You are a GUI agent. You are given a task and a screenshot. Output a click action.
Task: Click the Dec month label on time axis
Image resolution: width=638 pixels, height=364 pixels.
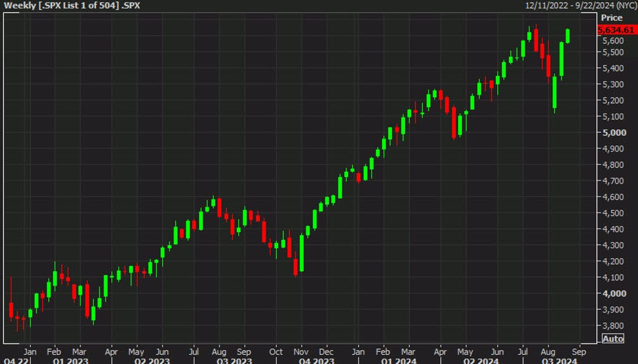pos(326,352)
